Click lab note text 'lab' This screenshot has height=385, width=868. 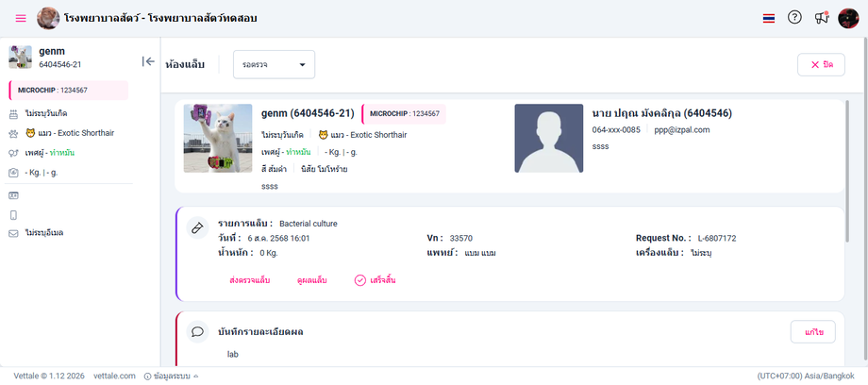tap(232, 354)
